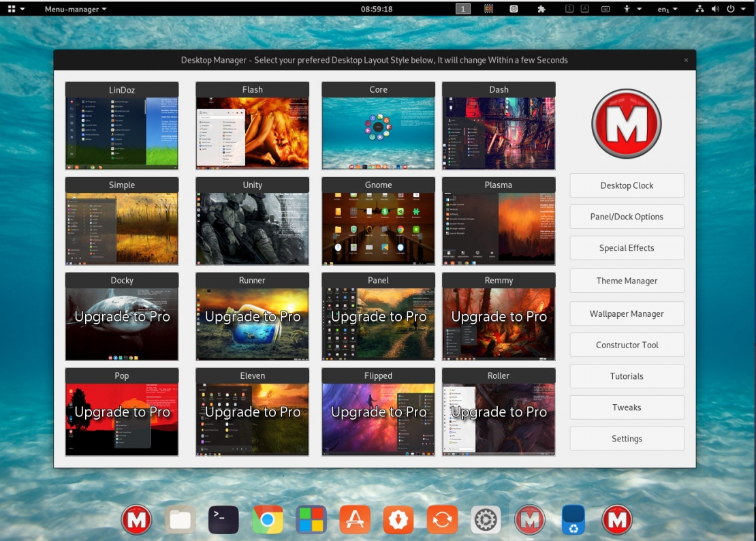Open the Recycle Bin icon in the dock

[x=573, y=519]
